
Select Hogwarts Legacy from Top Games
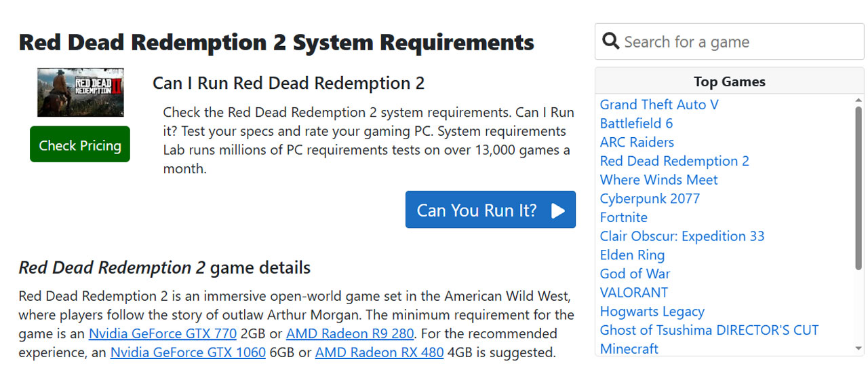pyautogui.click(x=652, y=312)
